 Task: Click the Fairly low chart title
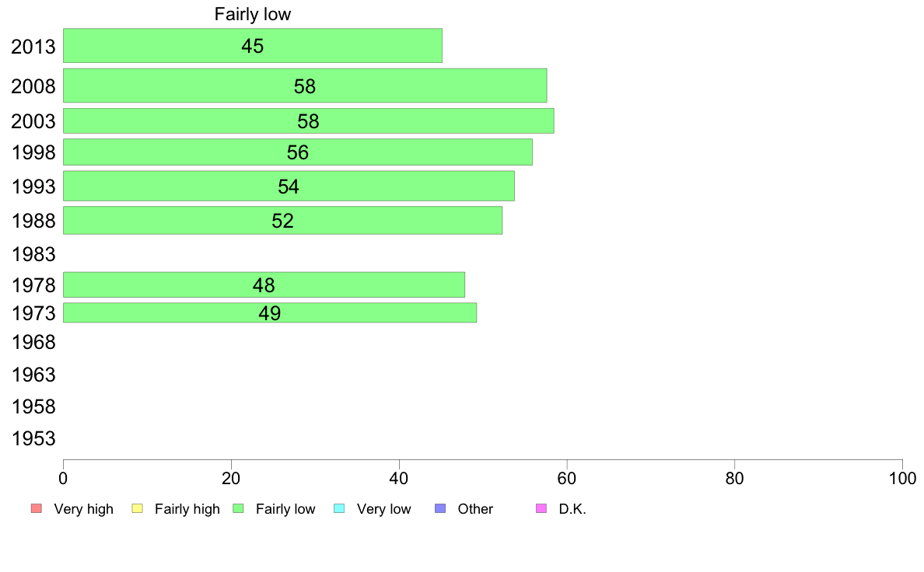[x=252, y=14]
